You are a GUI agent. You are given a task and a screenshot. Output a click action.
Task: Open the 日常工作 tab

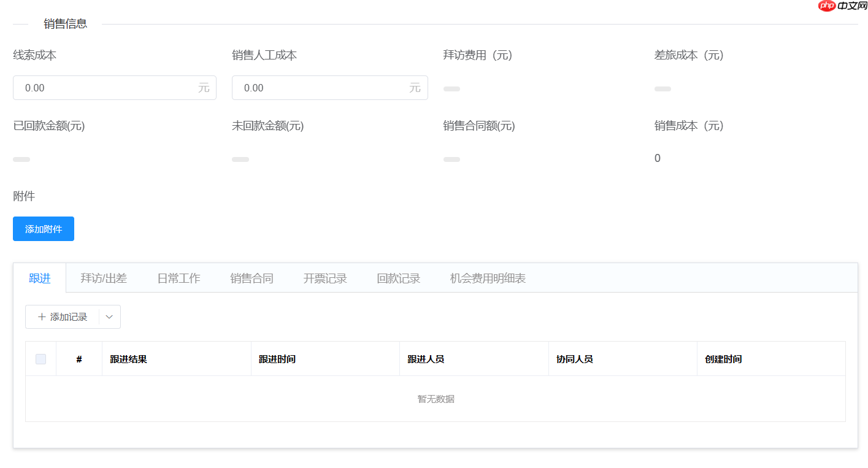(x=179, y=278)
